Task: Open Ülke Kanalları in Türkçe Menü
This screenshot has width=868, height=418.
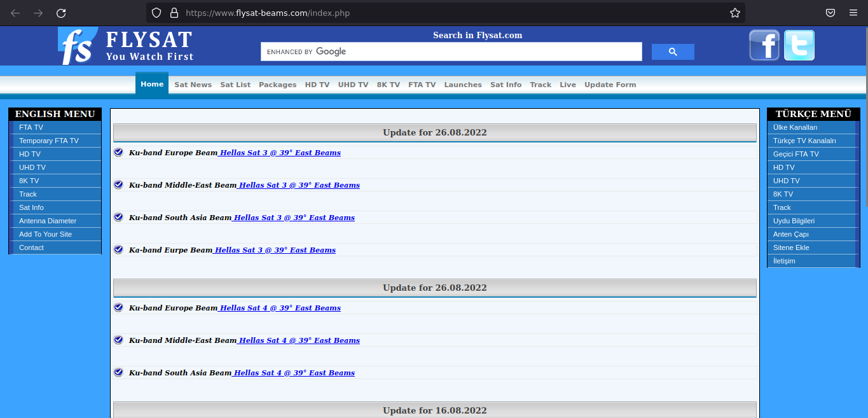Action: pyautogui.click(x=813, y=127)
